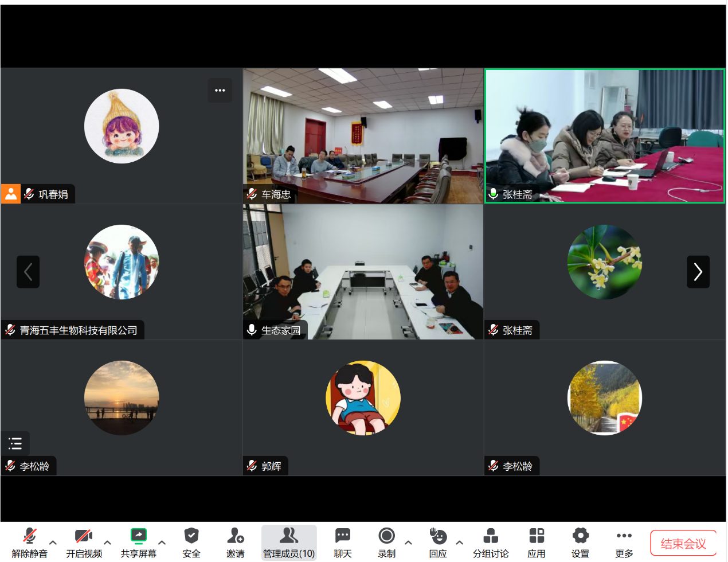This screenshot has width=728, height=562.
Task: Go to next page of video tiles
Action: coord(698,272)
